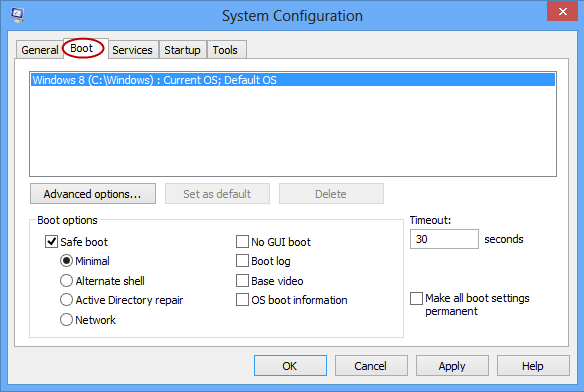Screen dimensions: 584x392
Task: Go to the Startup tab
Action: (182, 50)
